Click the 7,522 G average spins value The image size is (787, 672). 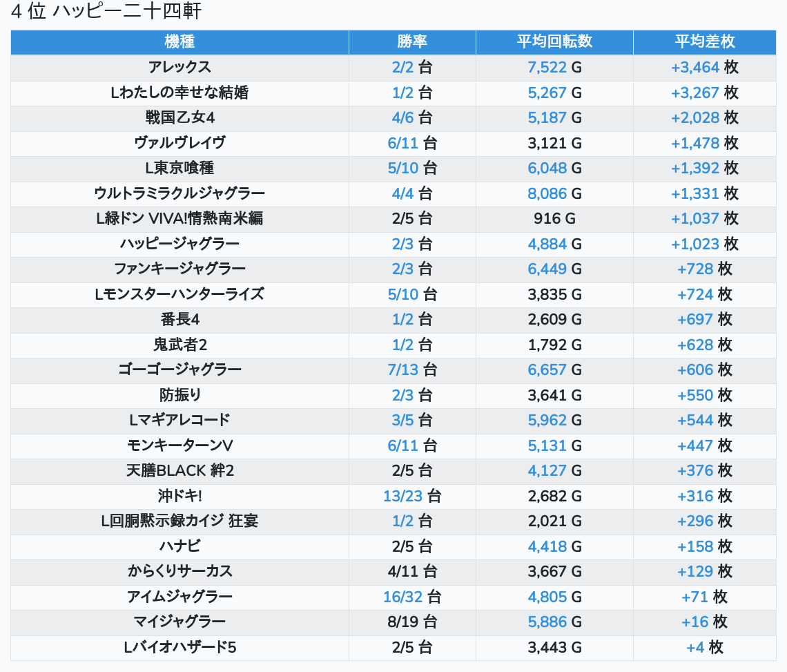(x=554, y=67)
